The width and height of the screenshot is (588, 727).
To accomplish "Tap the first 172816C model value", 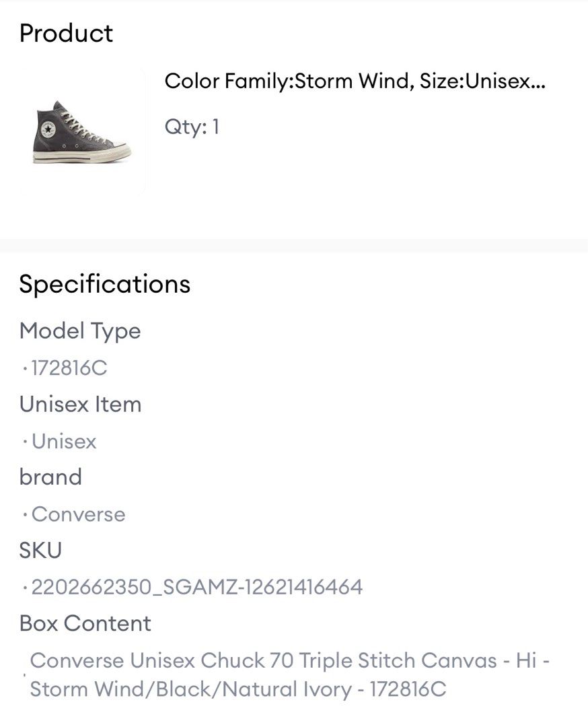I will click(x=69, y=368).
